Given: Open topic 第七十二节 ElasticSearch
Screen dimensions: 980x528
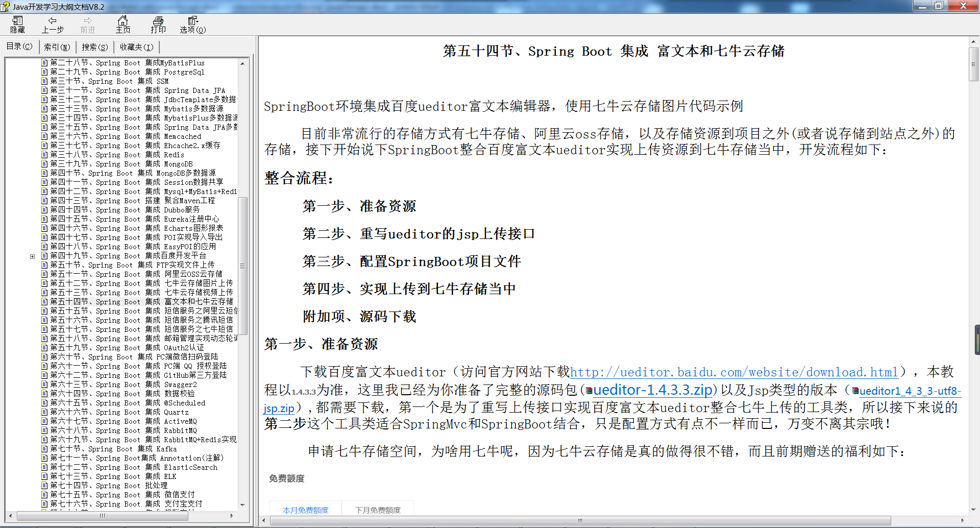Looking at the screenshot, I should coord(134,467).
